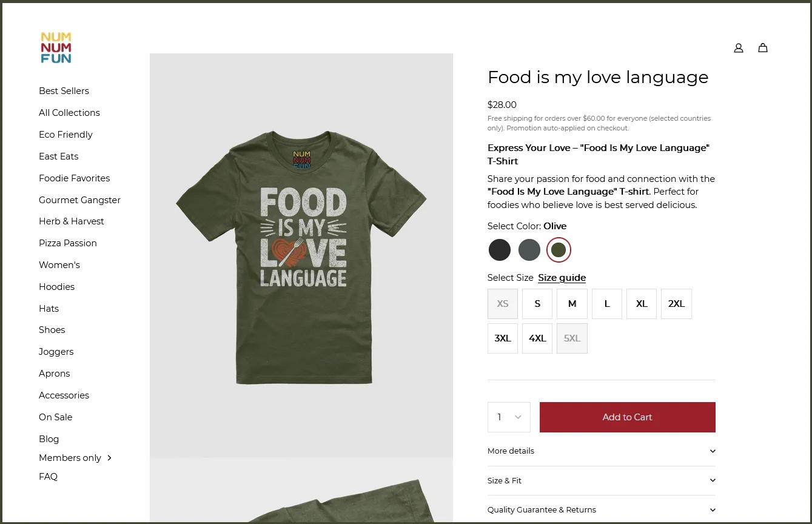812x524 pixels.
Task: Open the user account icon
Action: tap(738, 48)
